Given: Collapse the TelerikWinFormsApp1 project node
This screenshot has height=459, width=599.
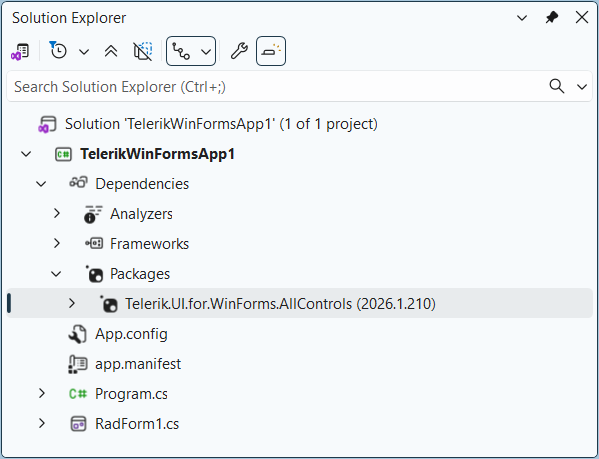Looking at the screenshot, I should coord(26,154).
